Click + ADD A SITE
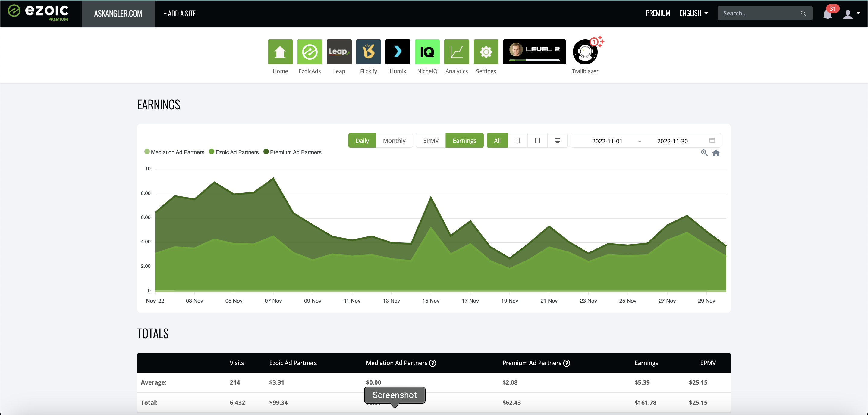Image resolution: width=868 pixels, height=415 pixels. (x=180, y=14)
